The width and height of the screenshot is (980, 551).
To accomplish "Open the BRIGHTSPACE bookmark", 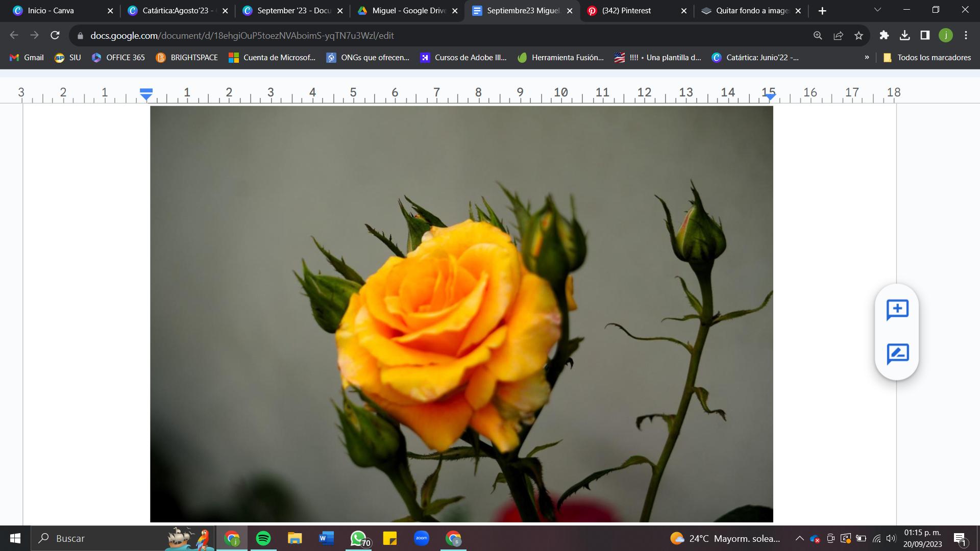I will [x=187, y=58].
